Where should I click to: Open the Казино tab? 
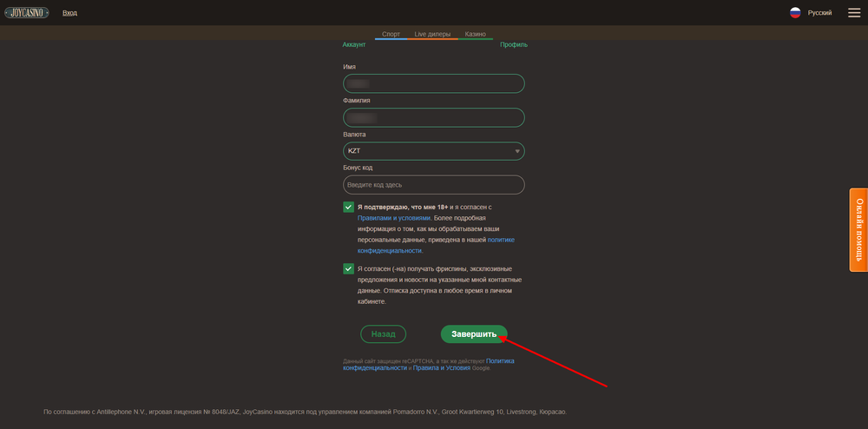(475, 34)
